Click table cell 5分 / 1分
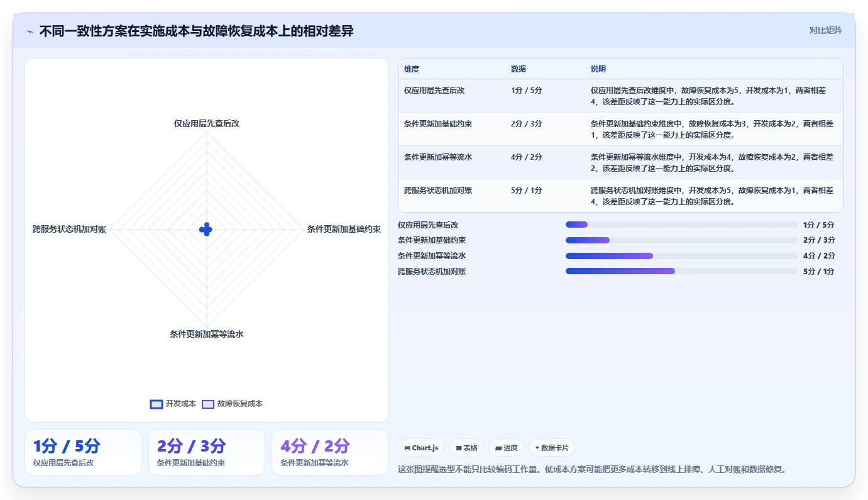This screenshot has height=500, width=868. click(x=526, y=191)
